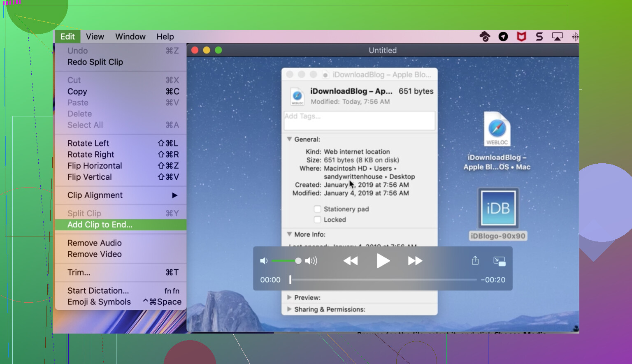
Task: Open the AirPlay icon in menu bar
Action: point(557,37)
